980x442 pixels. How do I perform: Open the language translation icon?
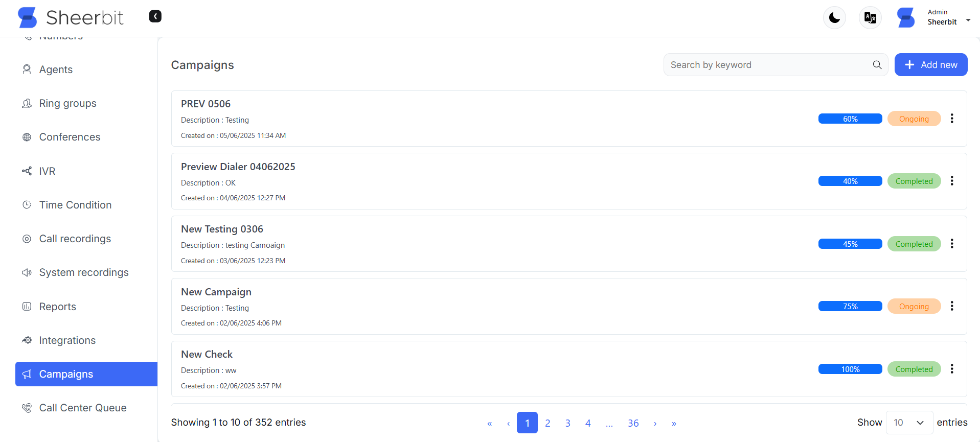coord(870,18)
